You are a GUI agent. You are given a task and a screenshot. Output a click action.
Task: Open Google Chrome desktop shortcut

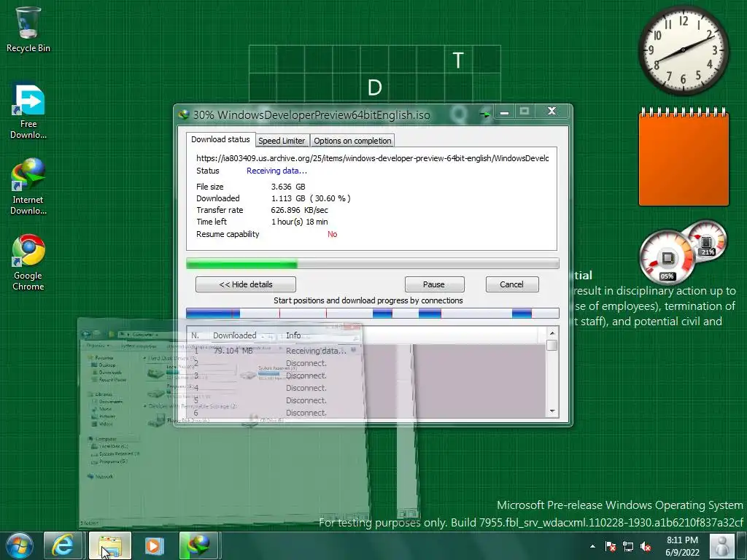(28, 262)
